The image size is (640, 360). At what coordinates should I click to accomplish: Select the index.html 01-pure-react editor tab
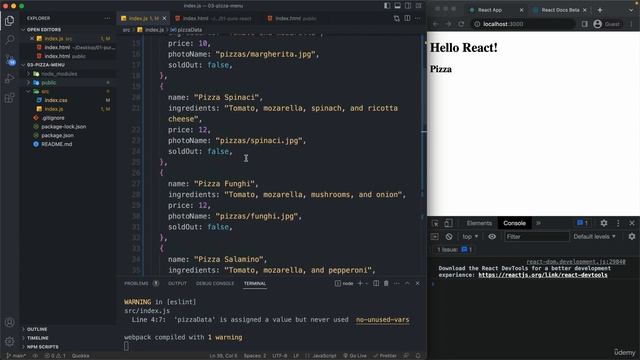point(217,18)
